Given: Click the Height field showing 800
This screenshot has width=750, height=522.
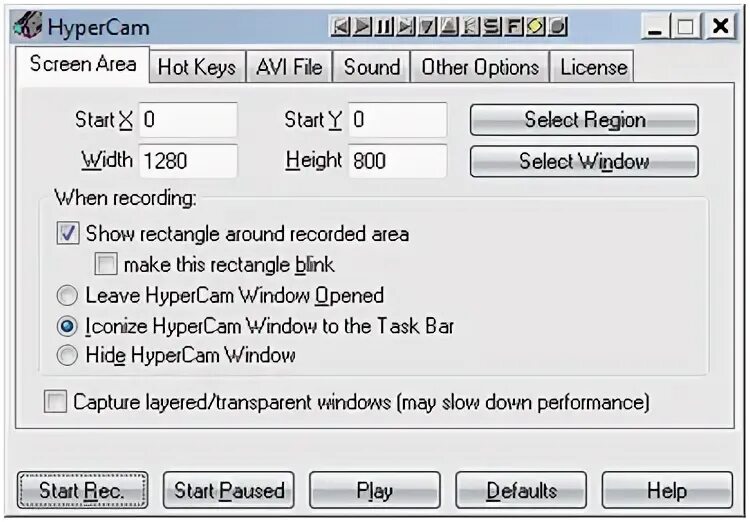Looking at the screenshot, I should [x=397, y=161].
